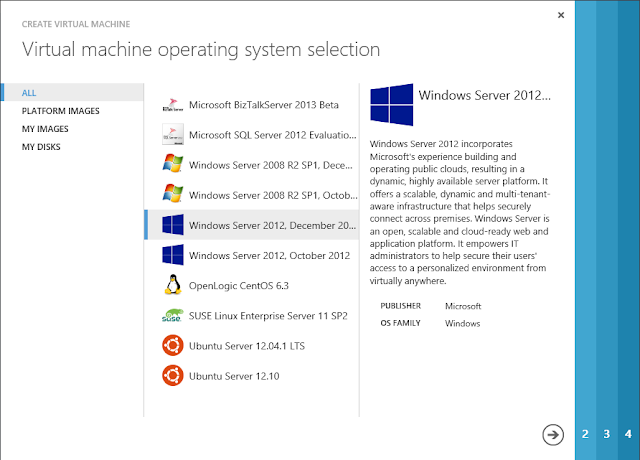Select Windows Server 2012, October 2012 text
The height and width of the screenshot is (460, 640).
click(x=269, y=256)
